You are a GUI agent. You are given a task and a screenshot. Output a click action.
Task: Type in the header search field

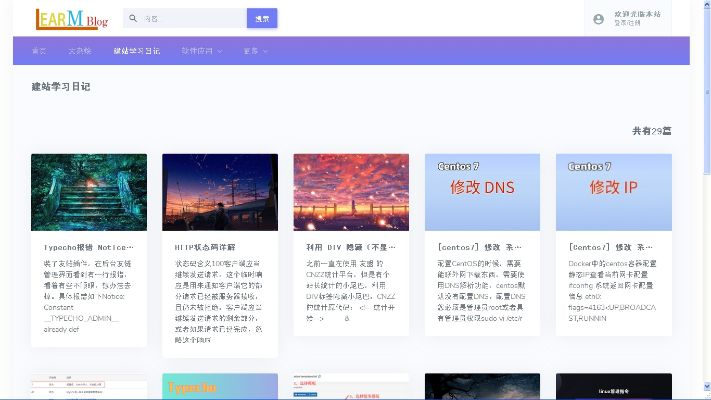[190, 18]
